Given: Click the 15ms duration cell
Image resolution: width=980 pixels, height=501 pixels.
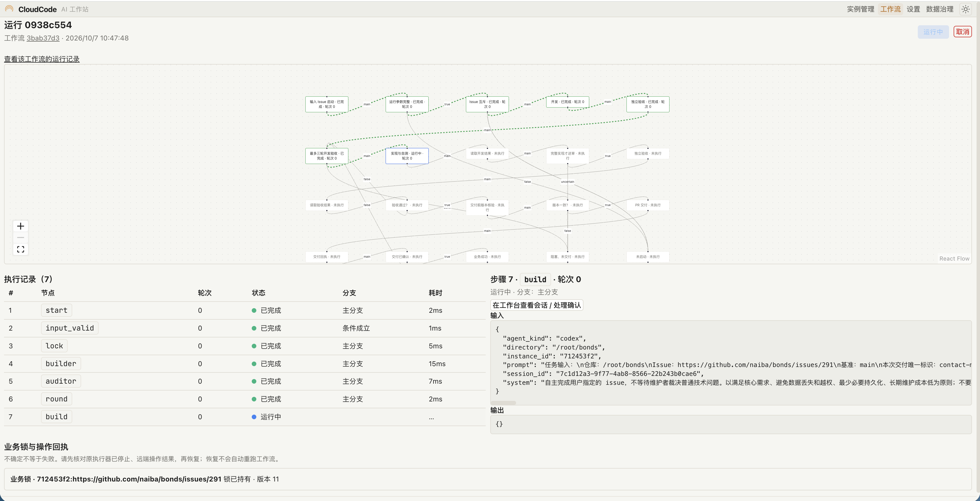Looking at the screenshot, I should [437, 364].
